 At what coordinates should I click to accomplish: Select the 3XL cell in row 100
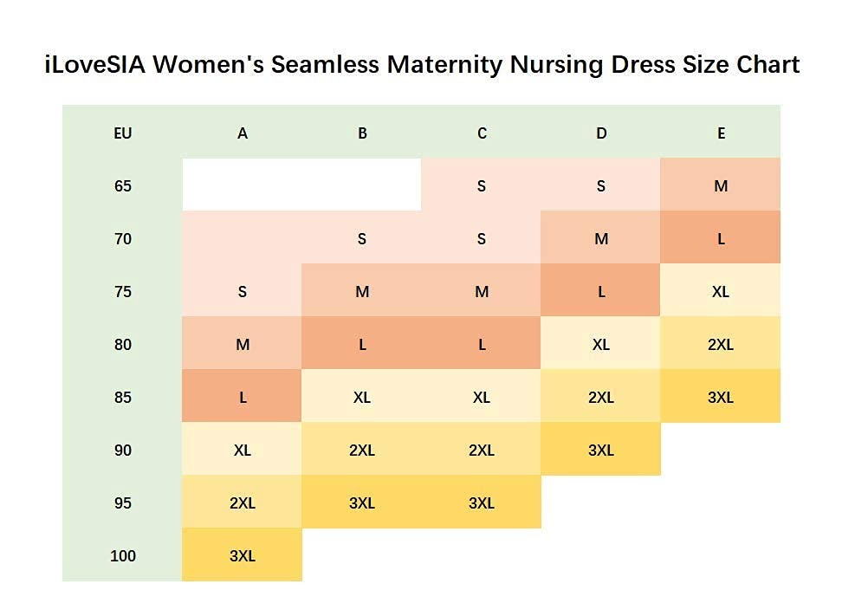243,556
